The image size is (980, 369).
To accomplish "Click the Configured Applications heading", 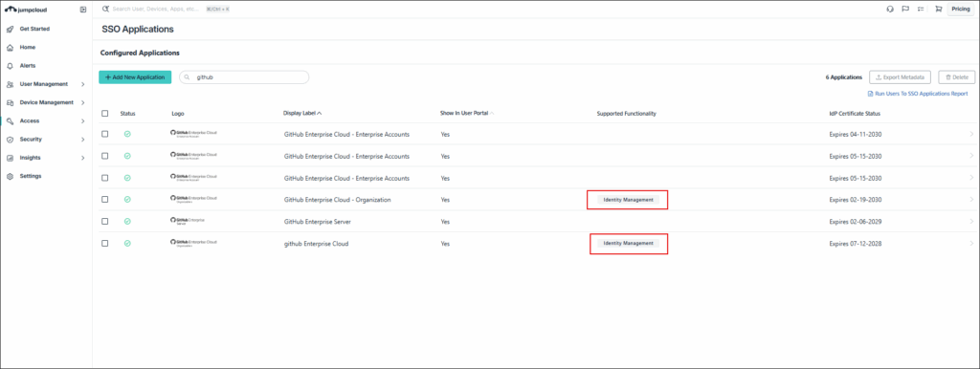I will click(140, 54).
